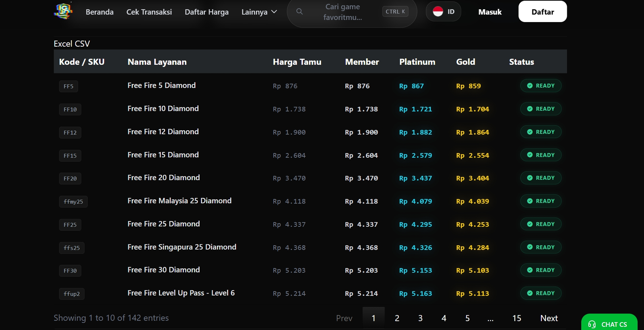Image resolution: width=644 pixels, height=330 pixels.
Task: Click the search magnifier icon
Action: click(x=299, y=12)
